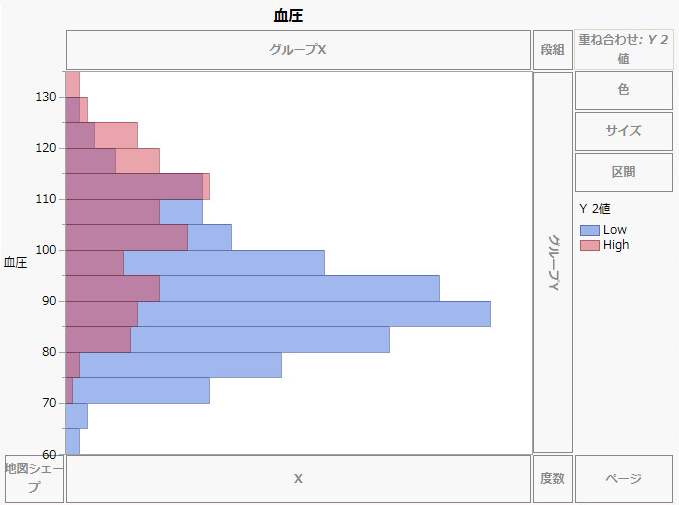Click the 色 drop zone
The height and width of the screenshot is (505, 679).
[623, 90]
